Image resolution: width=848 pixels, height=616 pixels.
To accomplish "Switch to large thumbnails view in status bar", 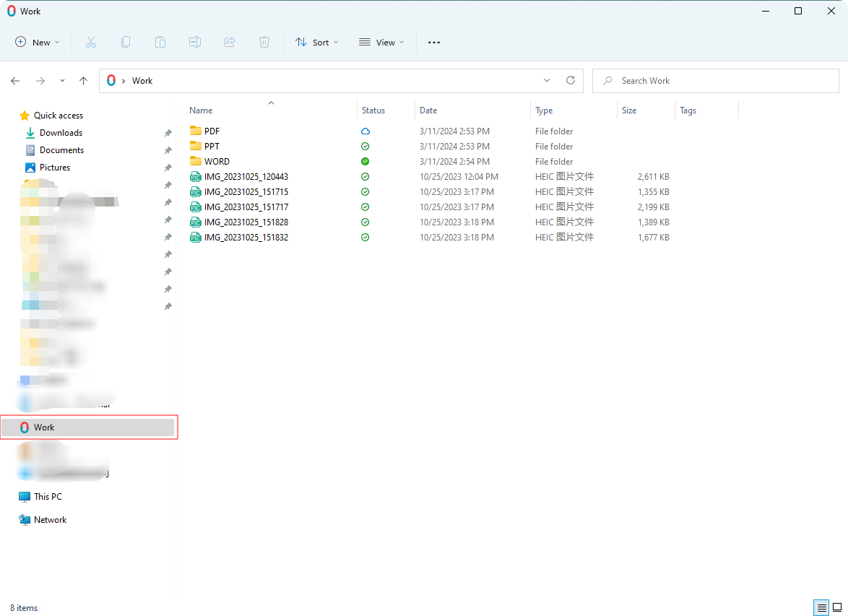I will pyautogui.click(x=836, y=607).
